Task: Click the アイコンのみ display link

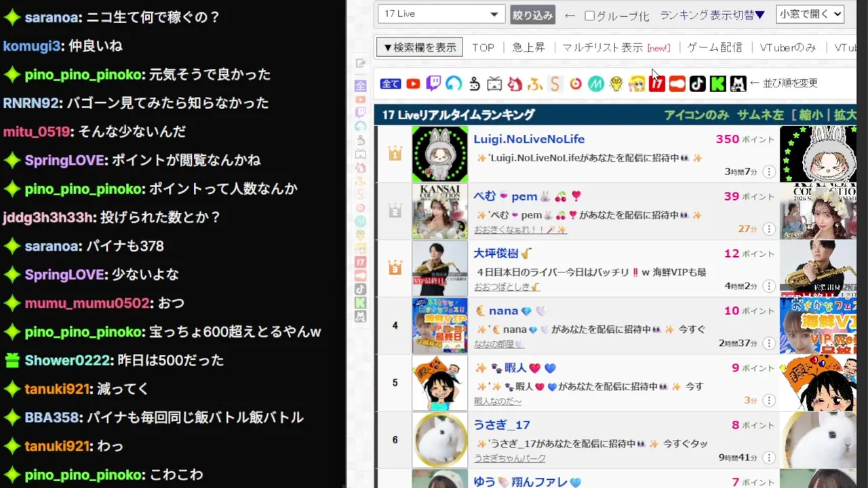Action: coord(696,115)
